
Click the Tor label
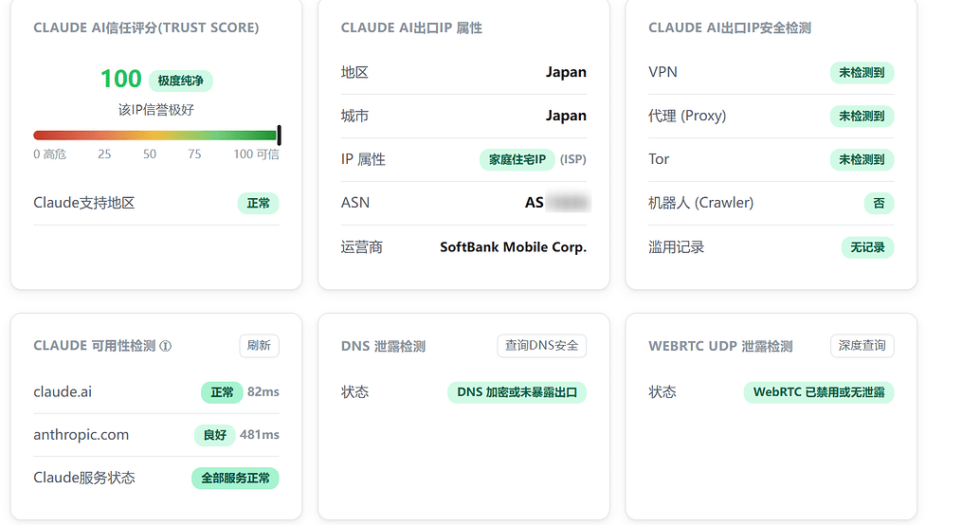(658, 159)
